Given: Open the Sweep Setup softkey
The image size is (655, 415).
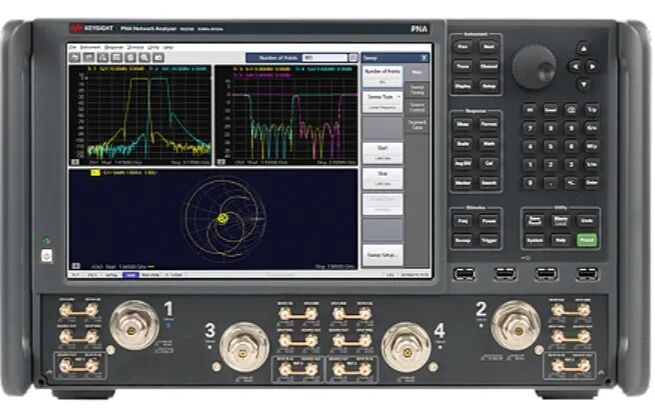Looking at the screenshot, I should point(382,255).
